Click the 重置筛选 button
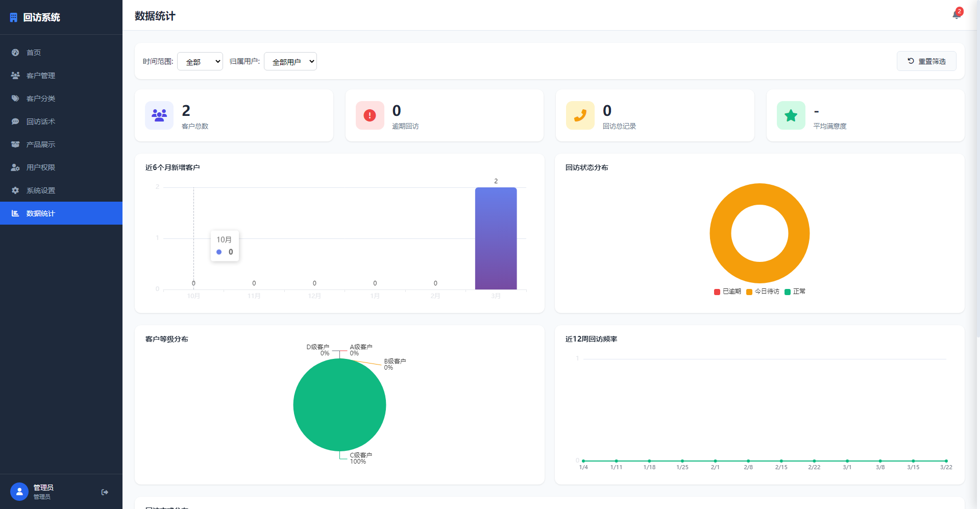The image size is (980, 509). tap(926, 61)
